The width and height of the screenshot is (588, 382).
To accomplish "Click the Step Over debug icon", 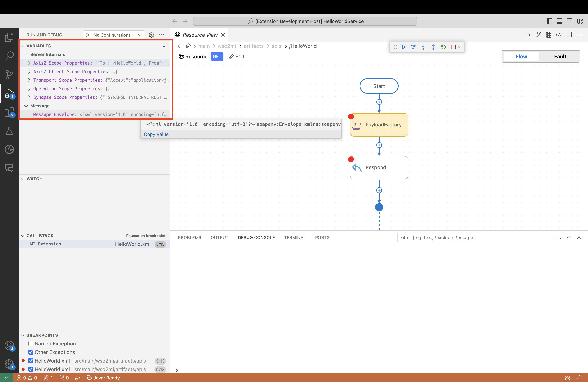I will pyautogui.click(x=413, y=47).
